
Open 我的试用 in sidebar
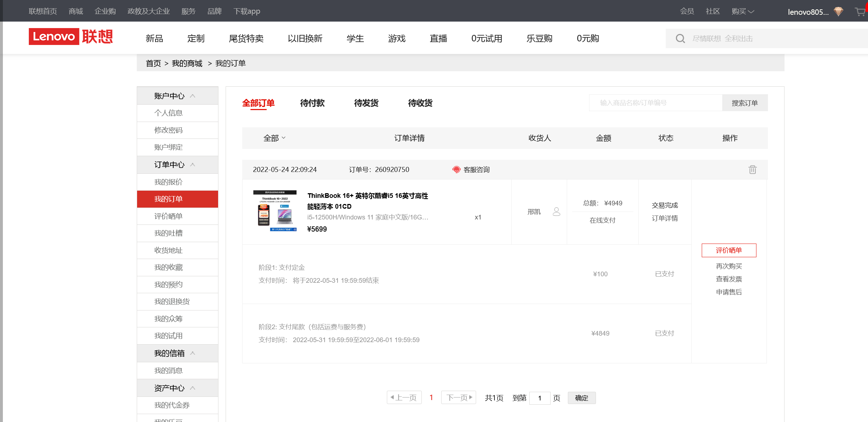tap(177, 336)
